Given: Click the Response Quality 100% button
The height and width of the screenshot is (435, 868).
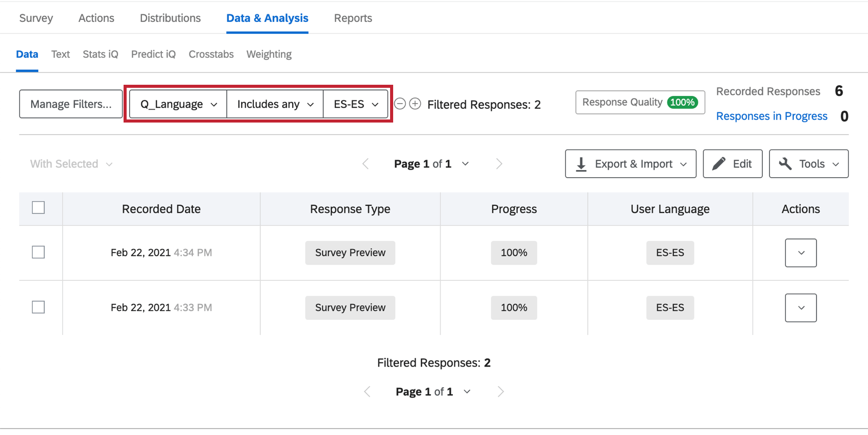Looking at the screenshot, I should 640,102.
